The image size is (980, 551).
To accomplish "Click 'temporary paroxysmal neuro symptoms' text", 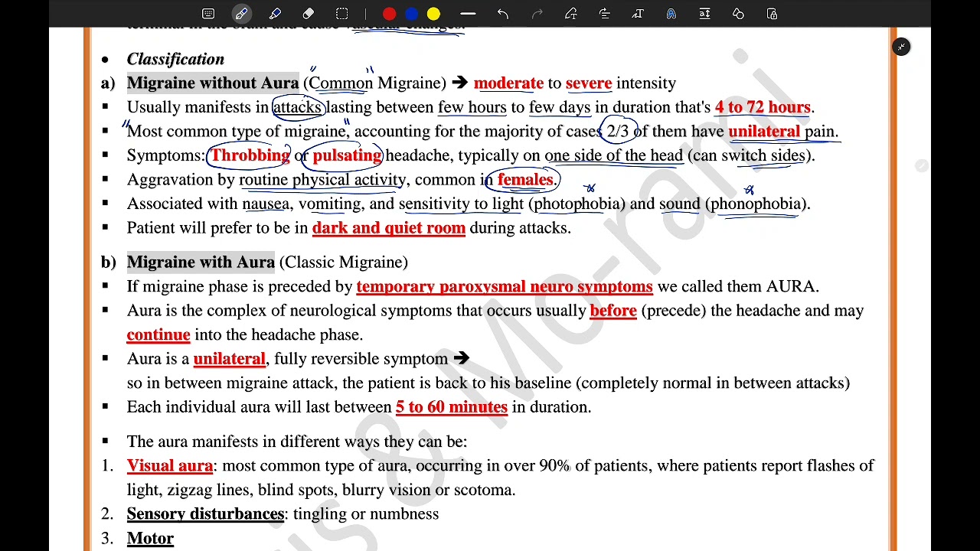I will (x=505, y=286).
